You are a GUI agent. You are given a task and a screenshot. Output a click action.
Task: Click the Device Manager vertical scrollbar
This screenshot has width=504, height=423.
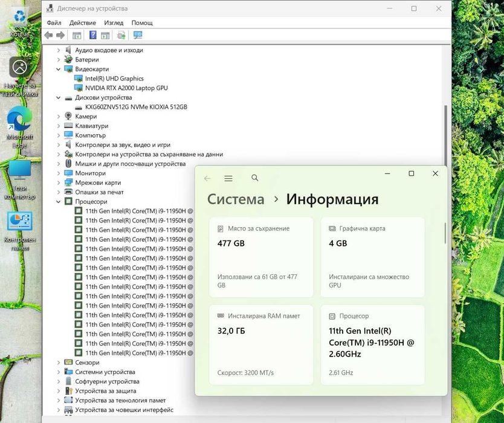tap(445, 135)
